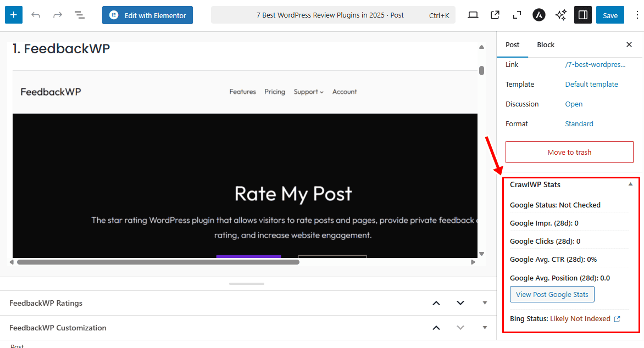Click the blue block inserter plus icon

point(14,15)
